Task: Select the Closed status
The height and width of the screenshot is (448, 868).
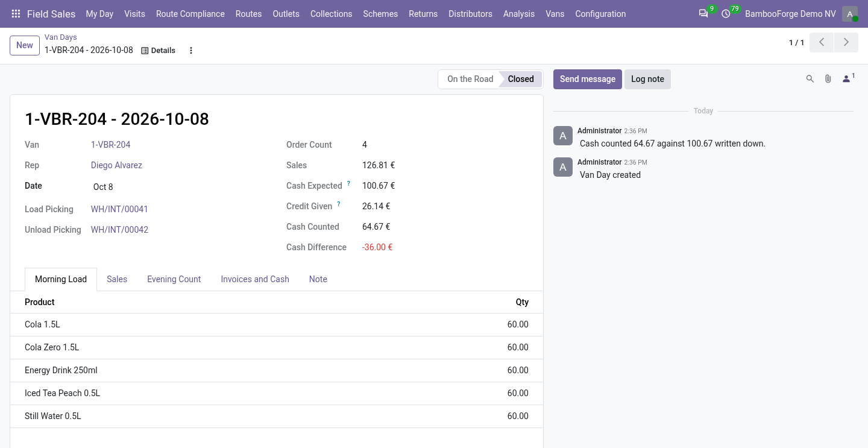Action: 521,79
